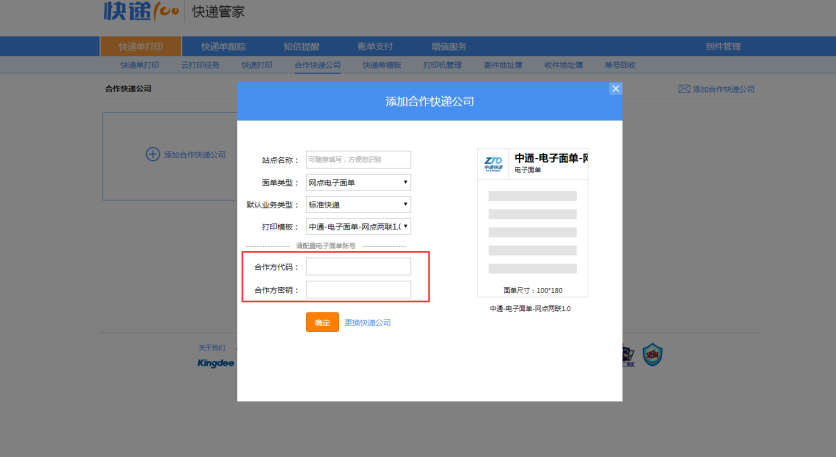
Task: Open the 到件管理 tab
Action: point(723,46)
